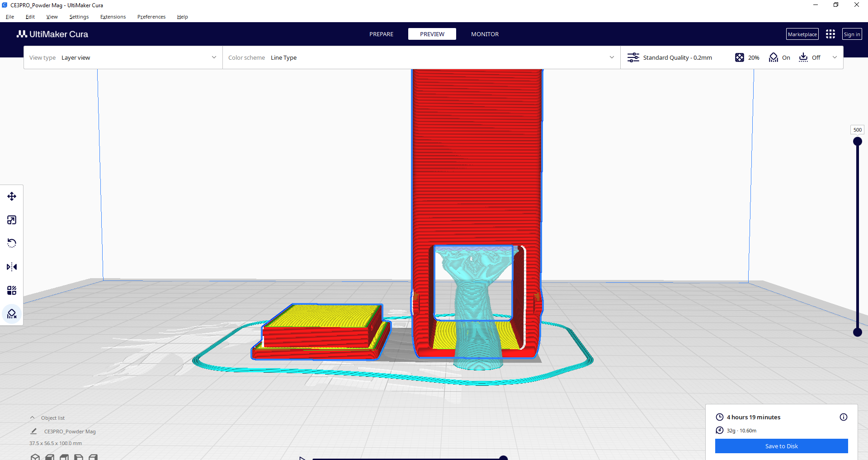Open the File menu
The image size is (868, 460).
(10, 17)
